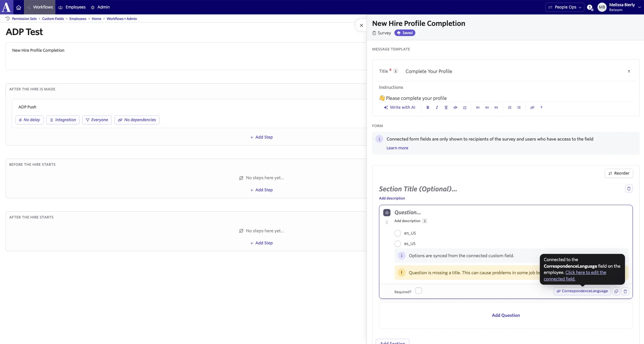The width and height of the screenshot is (644, 344).
Task: Open the help question mark icon
Action: 590,7
